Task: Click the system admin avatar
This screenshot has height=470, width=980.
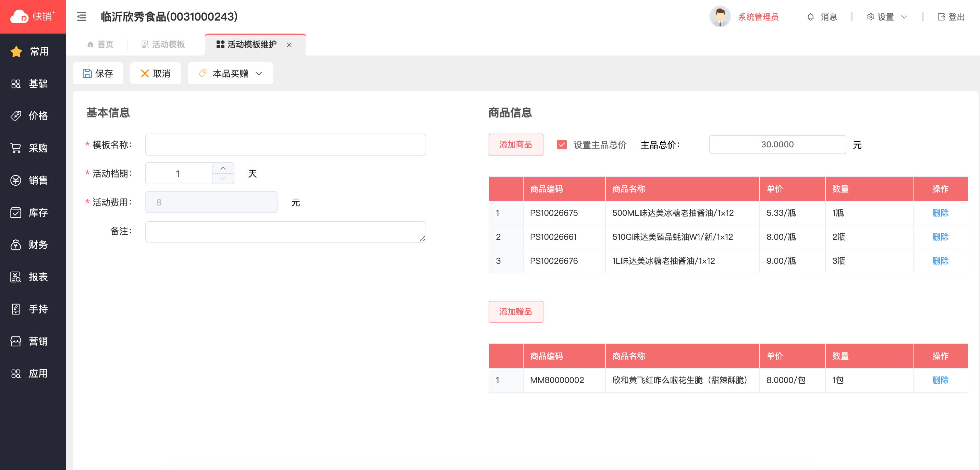Action: pos(720,17)
